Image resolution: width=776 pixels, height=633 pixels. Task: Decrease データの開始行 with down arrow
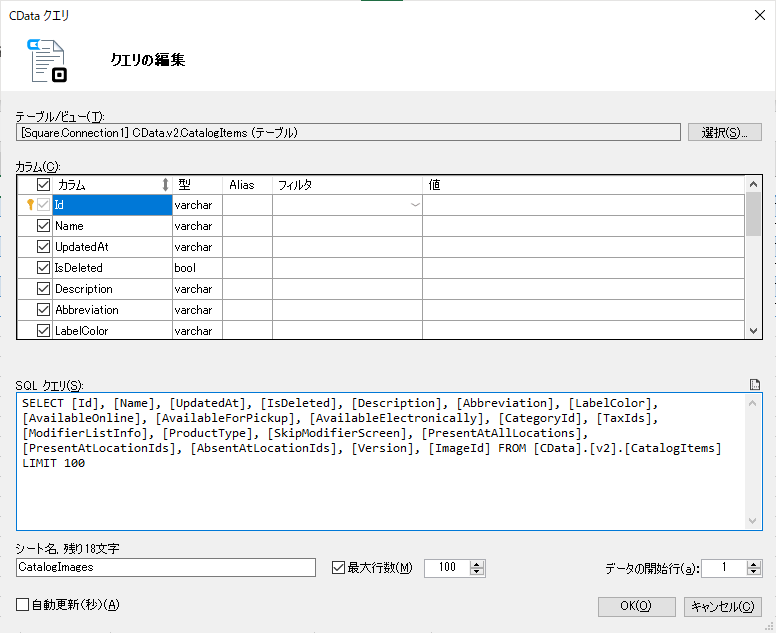point(753,572)
